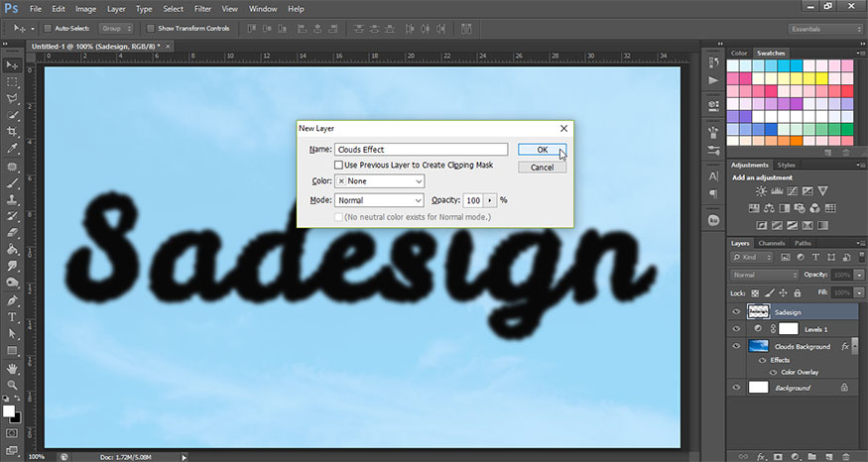This screenshot has width=868, height=462.
Task: Select the Crop tool
Action: tap(13, 132)
